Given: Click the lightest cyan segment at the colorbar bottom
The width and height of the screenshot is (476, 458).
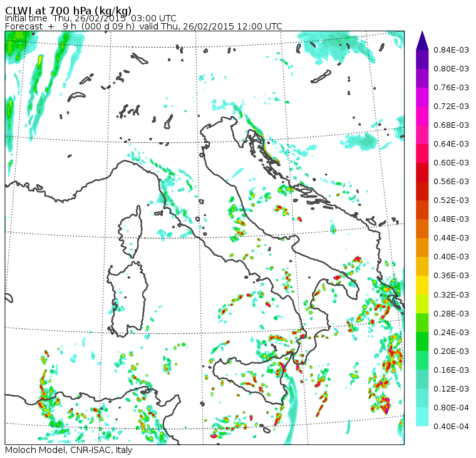Looking at the screenshot, I should 422,417.
